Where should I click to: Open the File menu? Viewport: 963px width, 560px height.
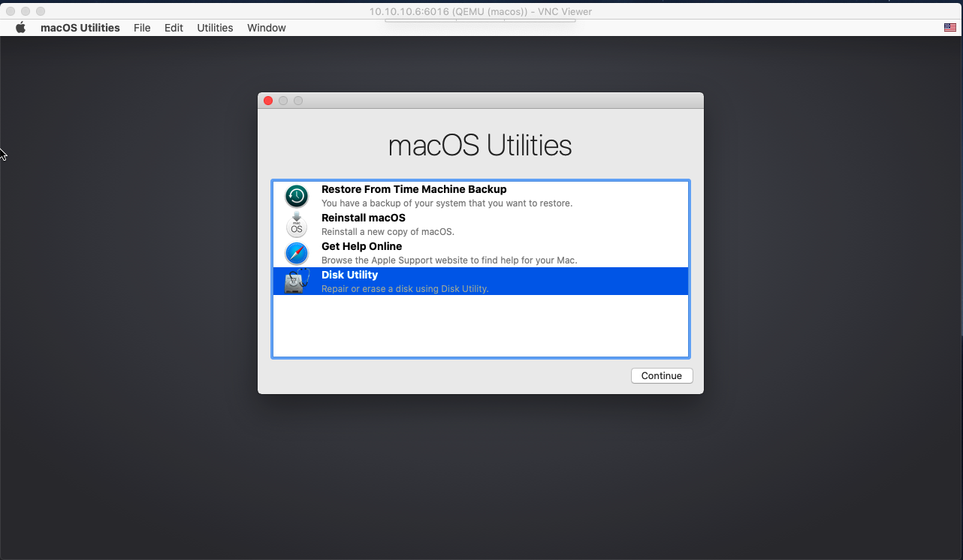[142, 28]
